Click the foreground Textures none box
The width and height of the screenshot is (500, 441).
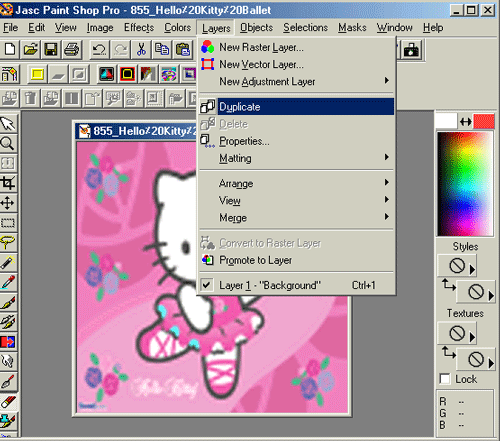(x=457, y=333)
